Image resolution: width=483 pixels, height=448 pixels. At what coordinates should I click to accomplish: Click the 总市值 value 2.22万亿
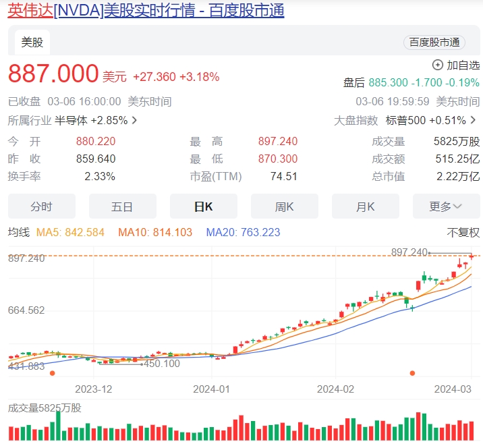[458, 177]
